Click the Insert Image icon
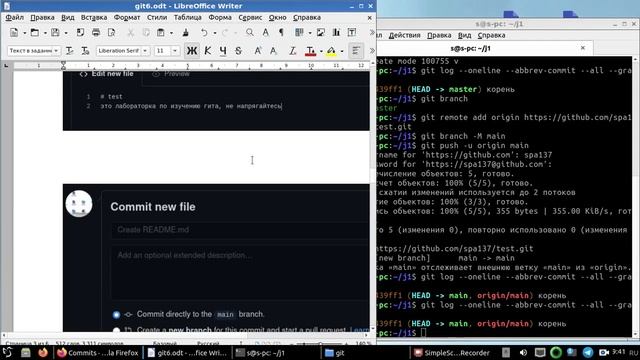 click(x=321, y=33)
